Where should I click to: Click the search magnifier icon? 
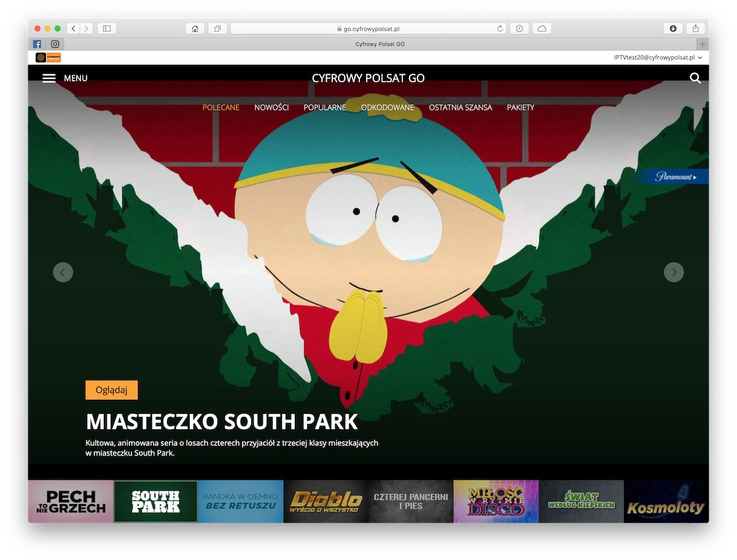pos(695,78)
